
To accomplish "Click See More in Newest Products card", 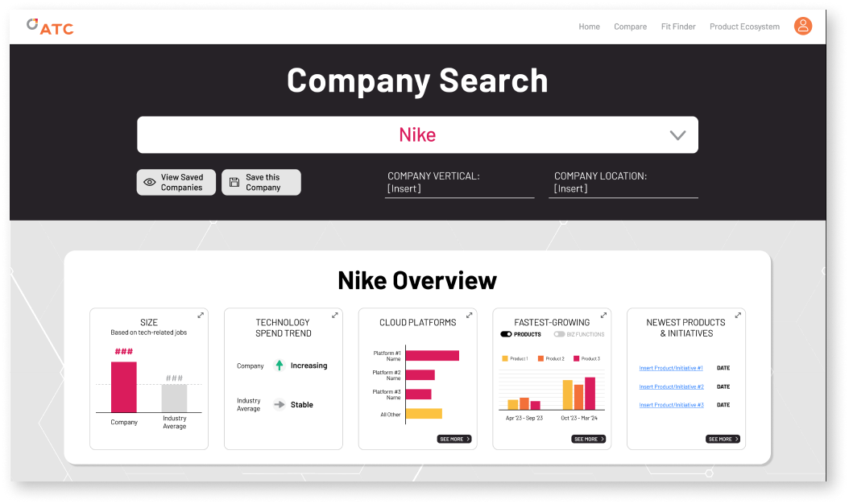I will point(723,439).
